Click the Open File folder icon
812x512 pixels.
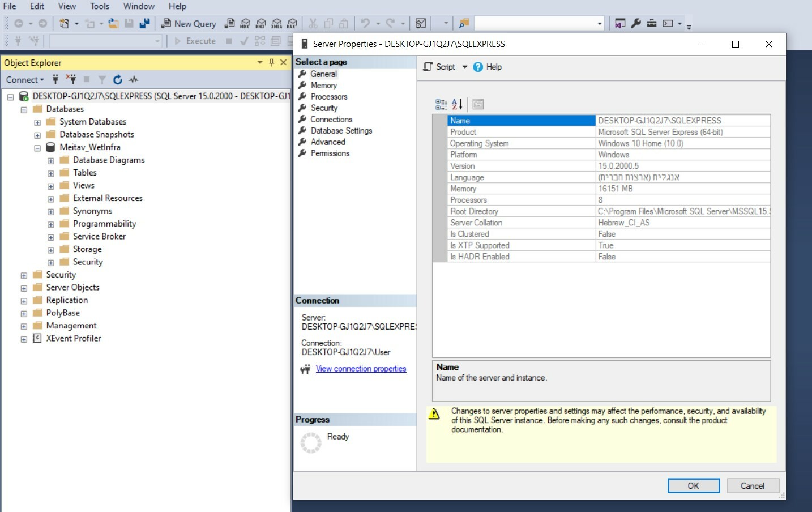click(113, 24)
